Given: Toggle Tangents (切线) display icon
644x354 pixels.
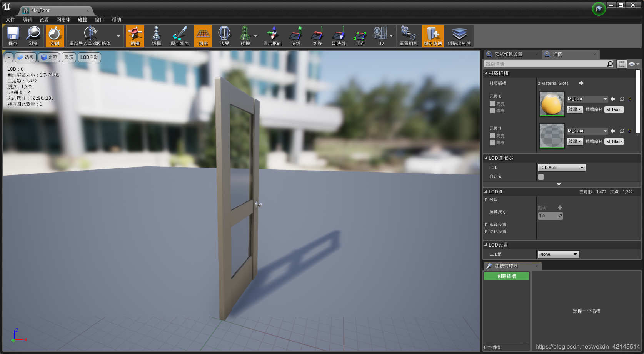Looking at the screenshot, I should click(x=317, y=36).
